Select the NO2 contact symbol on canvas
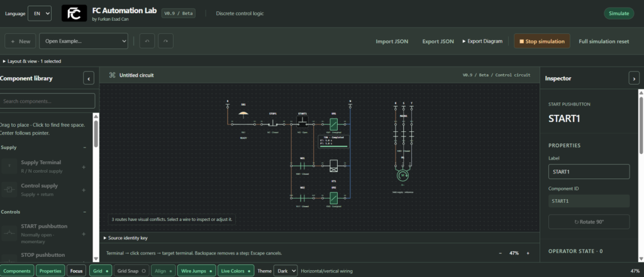 point(303,197)
